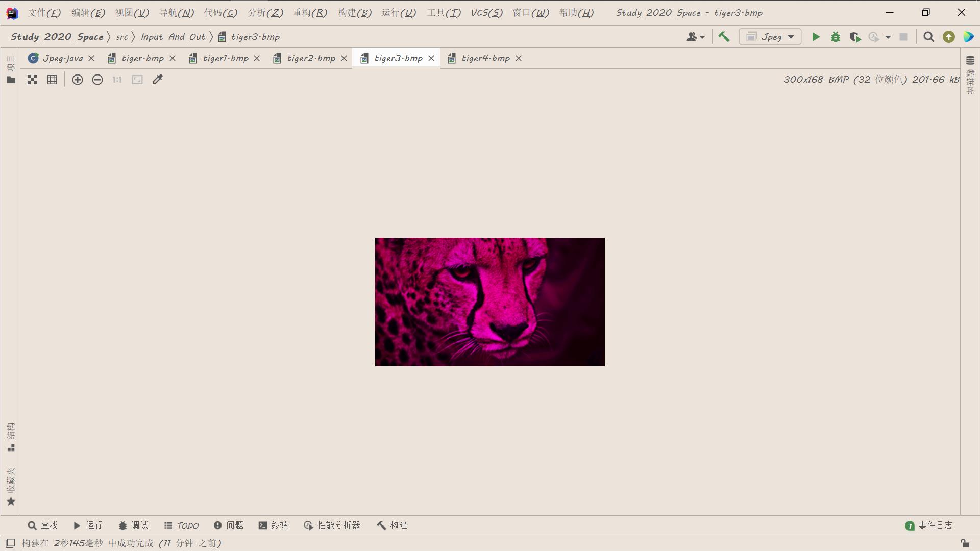
Task: Open the 事件日志 event log
Action: [929, 525]
